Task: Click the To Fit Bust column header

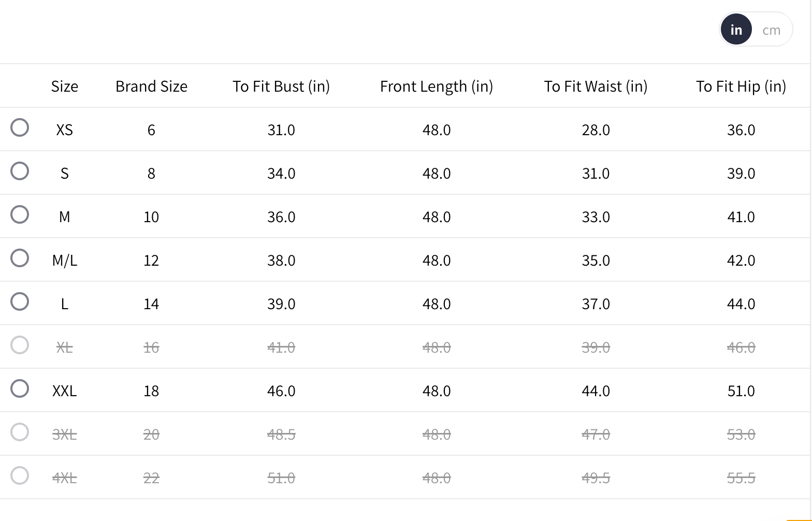Action: point(281,86)
